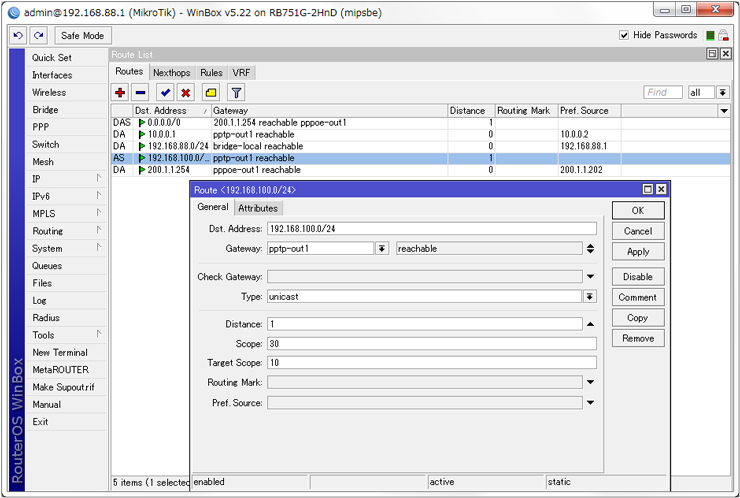740x498 pixels.
Task: Click the Dst. Address input field
Action: coord(431,229)
